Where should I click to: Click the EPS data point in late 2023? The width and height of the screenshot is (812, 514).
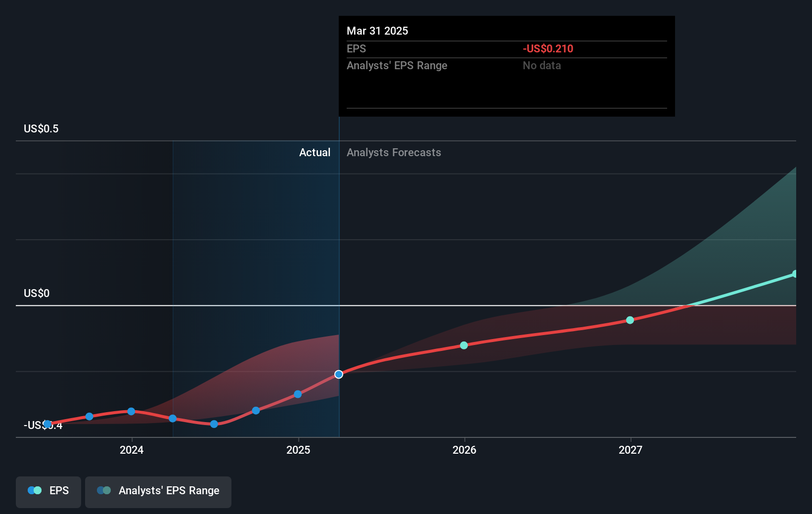[x=90, y=417]
